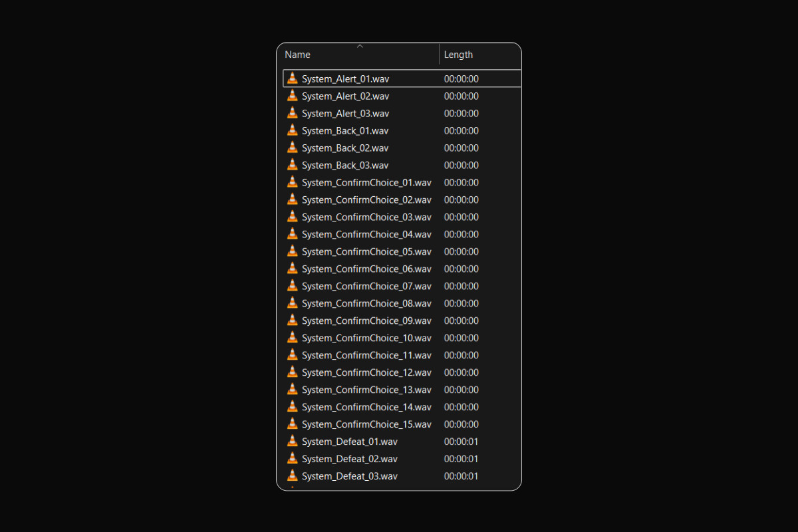Select the VLC cone icon for System_ConfirmChoice_05.wav
Viewport: 798px width, 532px height.
pos(292,251)
